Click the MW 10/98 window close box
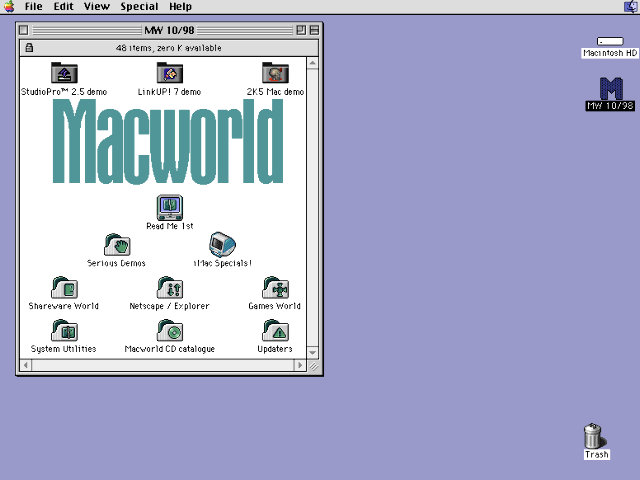Image resolution: width=640 pixels, height=480 pixels. point(24,30)
